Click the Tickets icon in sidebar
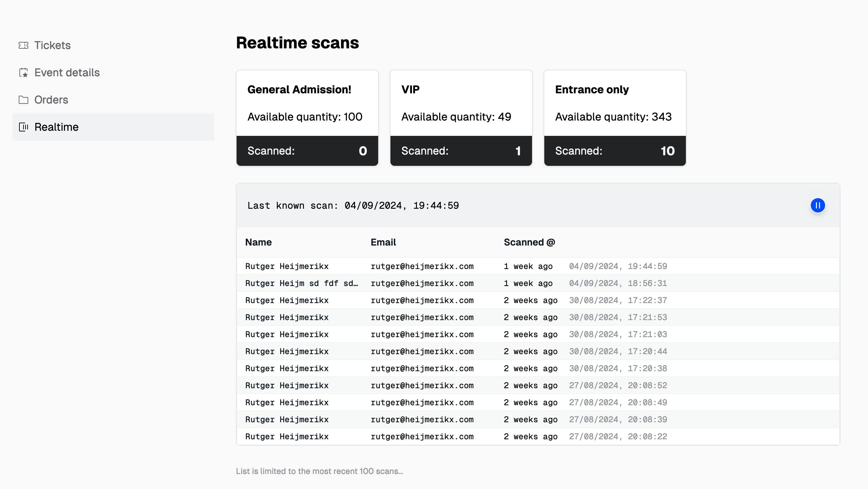This screenshot has height=489, width=868. (x=23, y=45)
